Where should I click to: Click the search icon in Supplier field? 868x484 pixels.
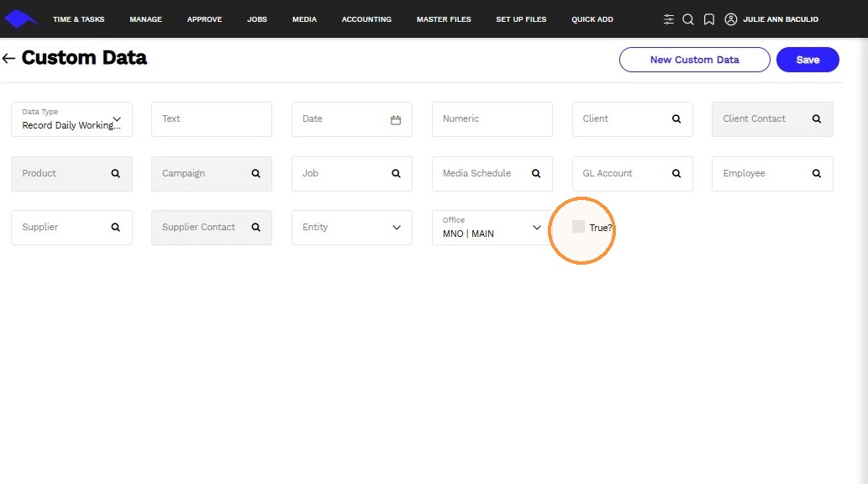click(x=116, y=227)
